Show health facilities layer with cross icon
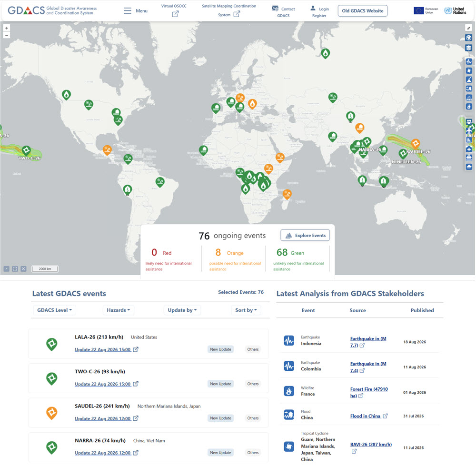 point(469,149)
